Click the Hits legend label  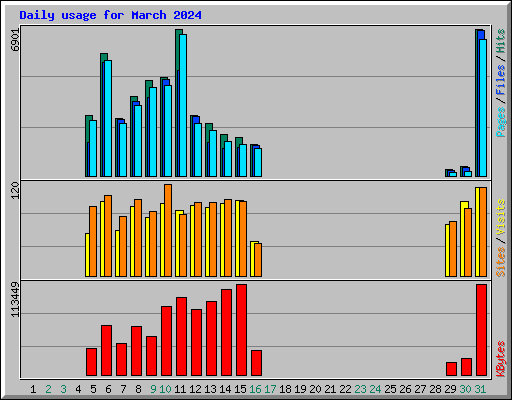500,41
